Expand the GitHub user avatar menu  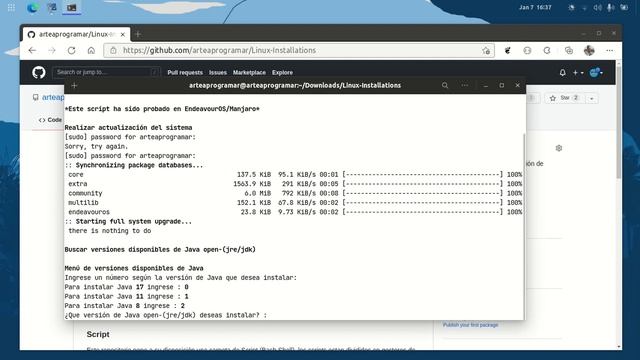coord(596,73)
